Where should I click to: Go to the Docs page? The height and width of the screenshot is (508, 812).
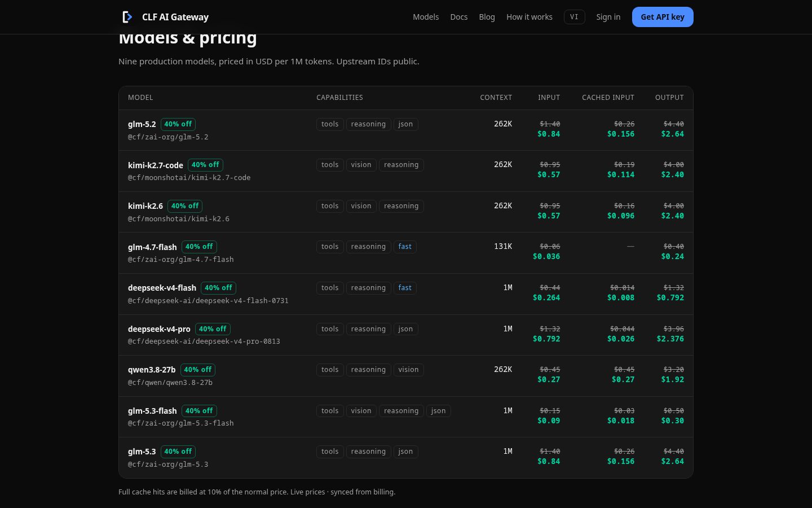[459, 17]
